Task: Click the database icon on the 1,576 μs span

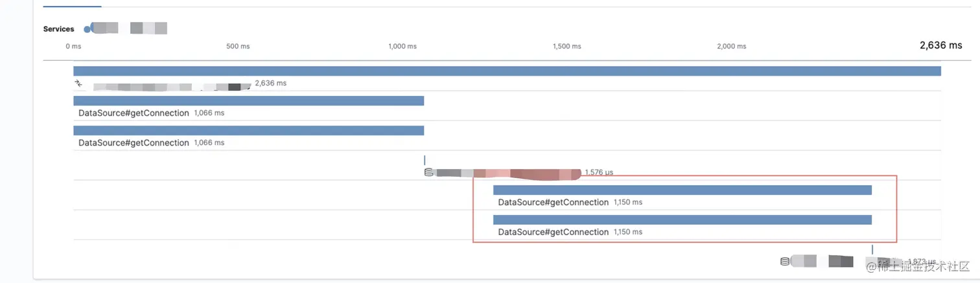Action: (428, 172)
